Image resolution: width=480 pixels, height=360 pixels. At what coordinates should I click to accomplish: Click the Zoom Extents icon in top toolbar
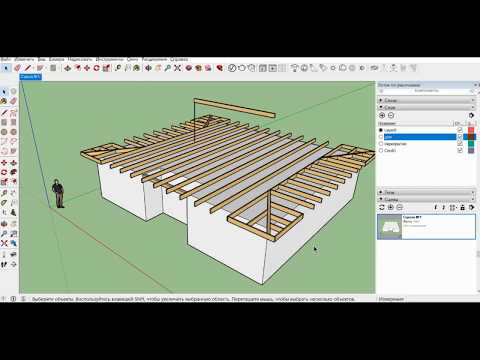click(177, 68)
